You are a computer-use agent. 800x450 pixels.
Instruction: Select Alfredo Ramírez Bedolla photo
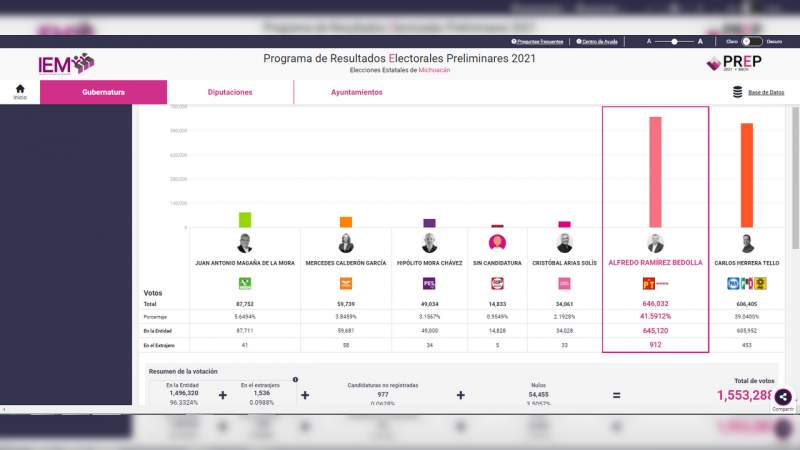coord(655,243)
